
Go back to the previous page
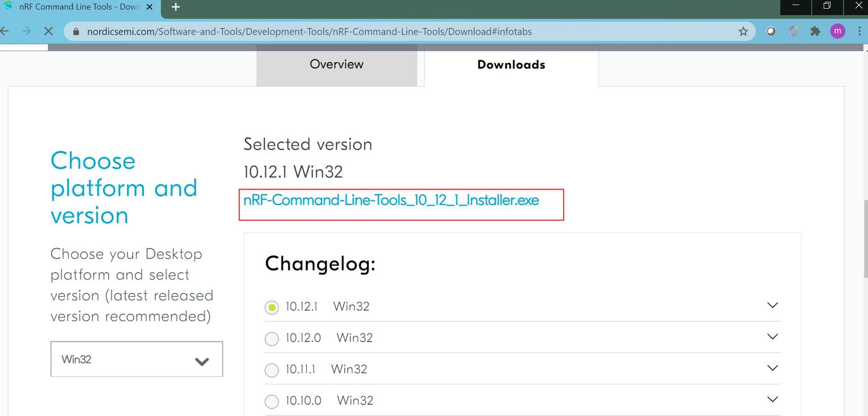[x=5, y=31]
